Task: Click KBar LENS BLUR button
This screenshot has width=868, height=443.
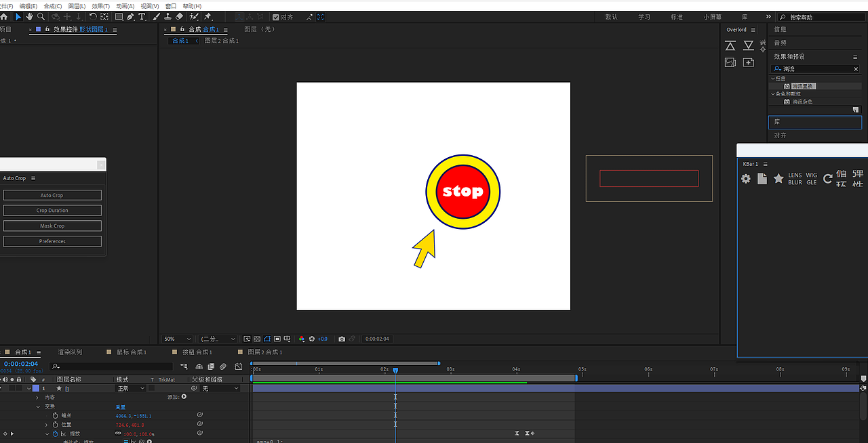Action: coord(795,179)
